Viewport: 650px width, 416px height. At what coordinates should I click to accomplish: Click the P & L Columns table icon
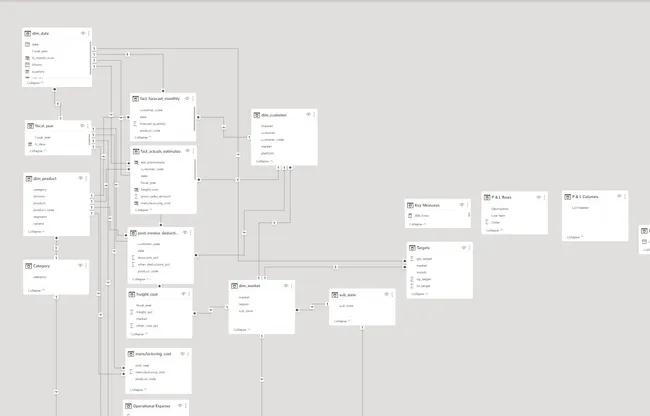click(x=568, y=197)
